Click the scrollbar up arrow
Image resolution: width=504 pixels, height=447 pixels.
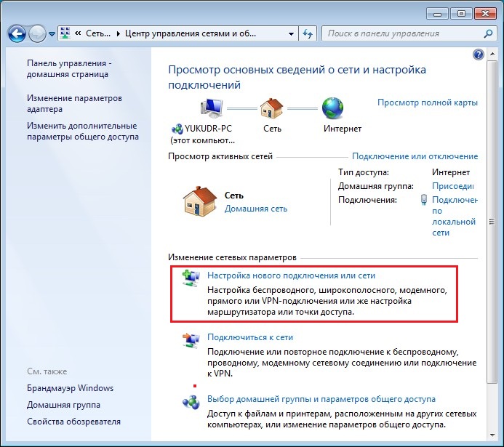(x=492, y=54)
